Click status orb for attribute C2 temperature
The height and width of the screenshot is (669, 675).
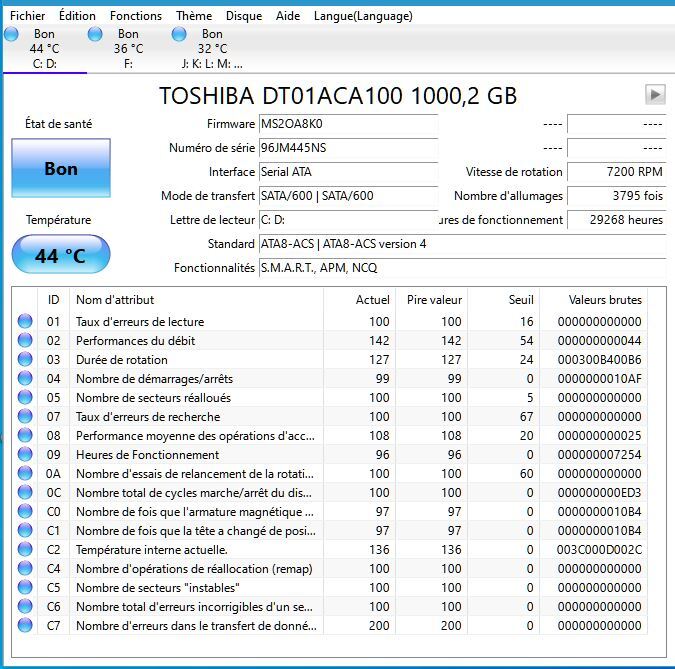25,550
